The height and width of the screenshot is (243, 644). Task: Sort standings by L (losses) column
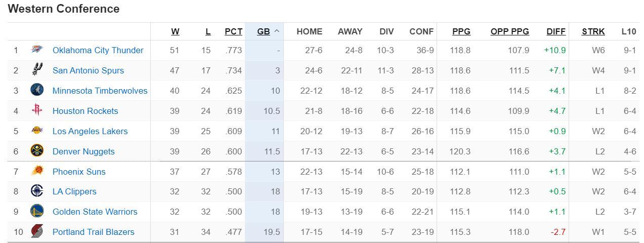pos(208,31)
